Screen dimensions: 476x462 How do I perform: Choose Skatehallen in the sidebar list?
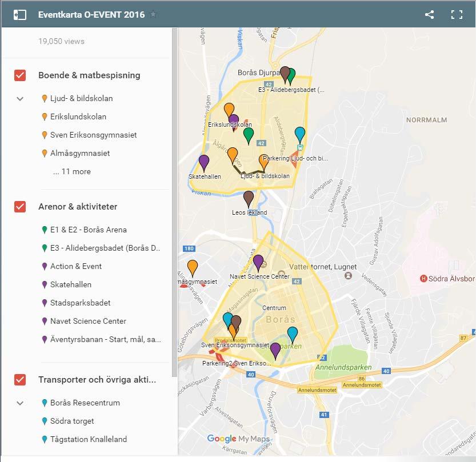71,284
